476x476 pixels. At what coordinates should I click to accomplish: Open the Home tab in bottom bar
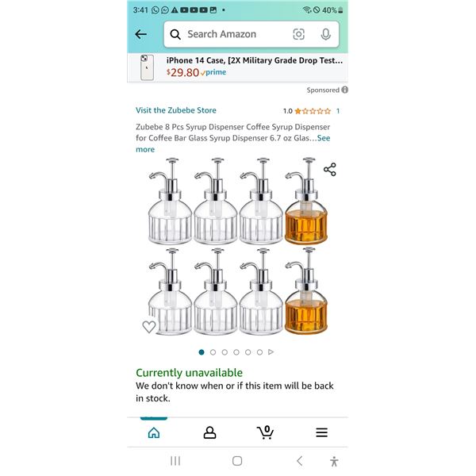point(154,432)
